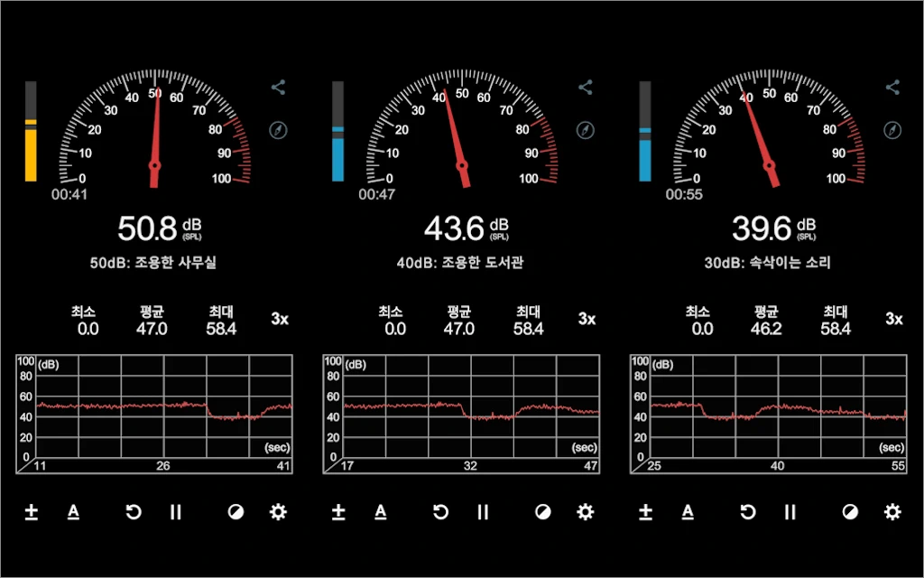The image size is (924, 578).
Task: Click the 3x button in the 50.8 dB panel
Action: tap(280, 319)
